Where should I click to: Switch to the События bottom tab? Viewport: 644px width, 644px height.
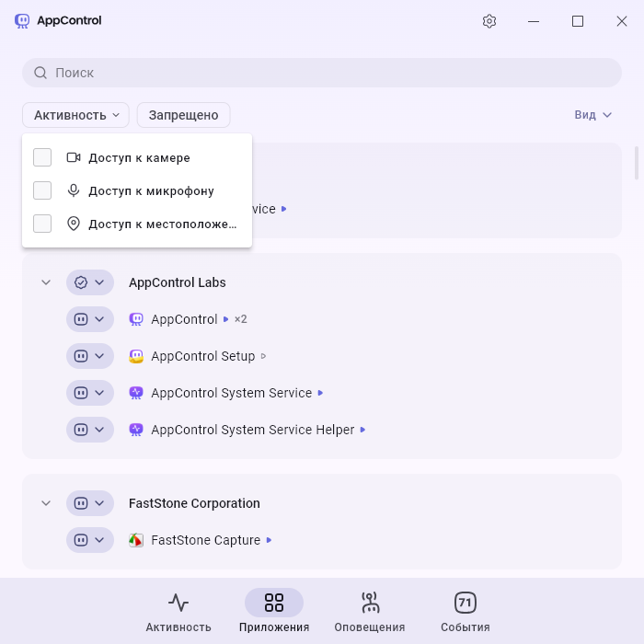point(466,612)
